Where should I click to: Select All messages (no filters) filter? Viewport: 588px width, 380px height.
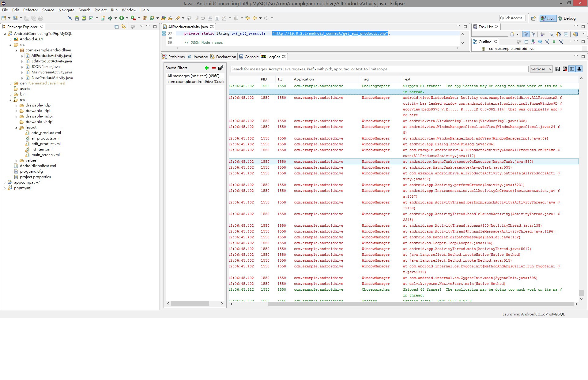pos(193,76)
